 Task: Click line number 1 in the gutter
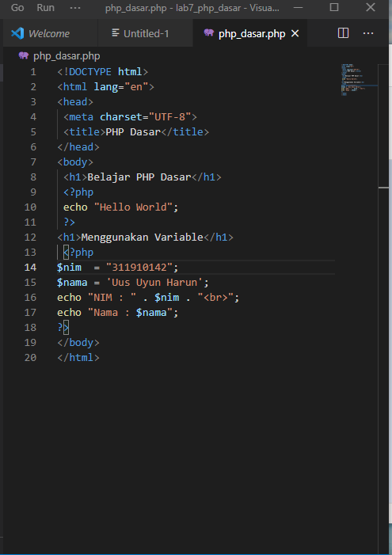click(33, 72)
